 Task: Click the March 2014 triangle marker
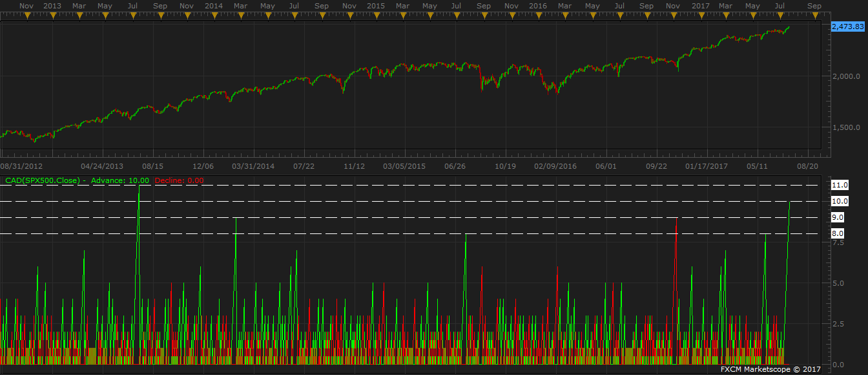[240, 16]
